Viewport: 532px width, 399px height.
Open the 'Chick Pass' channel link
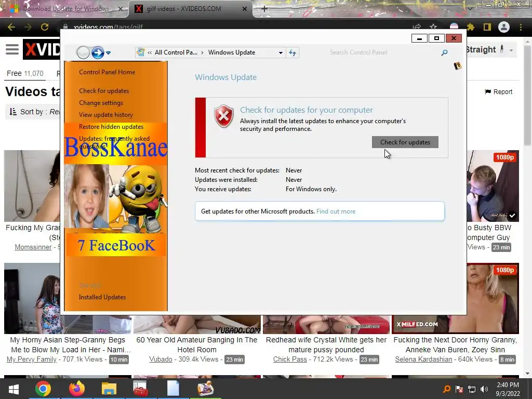tap(290, 360)
